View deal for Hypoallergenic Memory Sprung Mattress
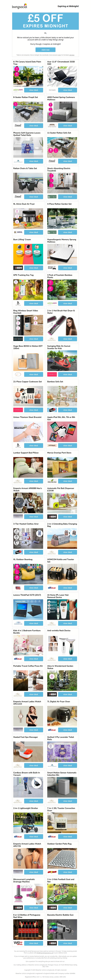Viewport: 91px width, 980px height. pos(68,268)
